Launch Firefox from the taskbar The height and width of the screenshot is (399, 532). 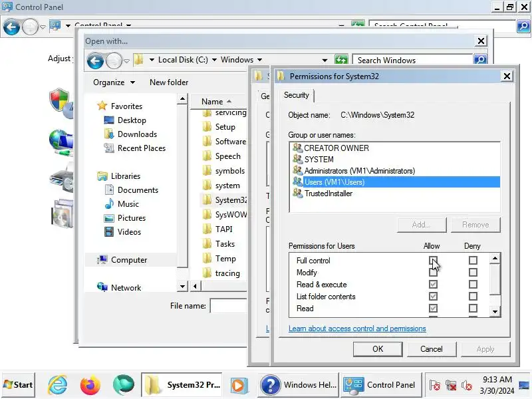pyautogui.click(x=90, y=385)
